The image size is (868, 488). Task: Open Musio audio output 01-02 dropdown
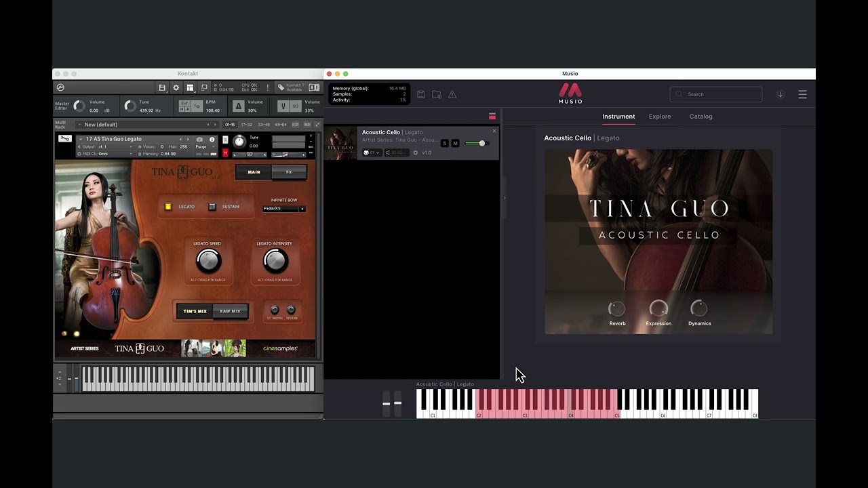pos(396,152)
